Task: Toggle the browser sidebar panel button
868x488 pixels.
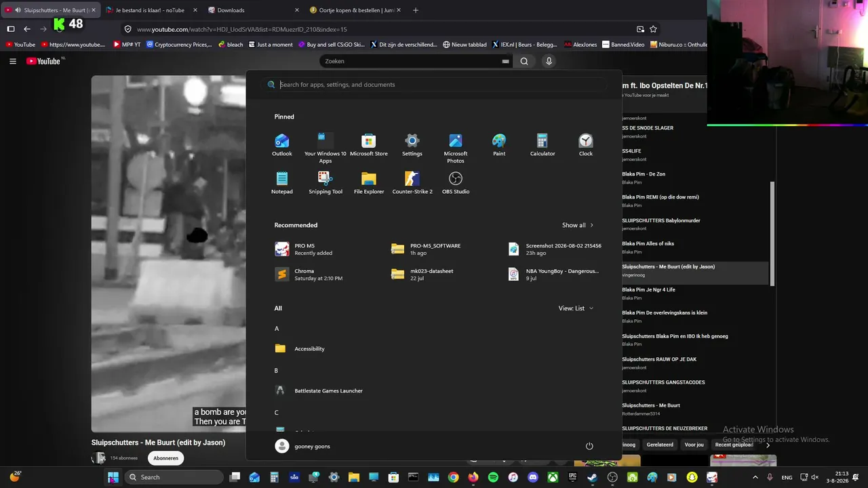Action: (x=11, y=28)
